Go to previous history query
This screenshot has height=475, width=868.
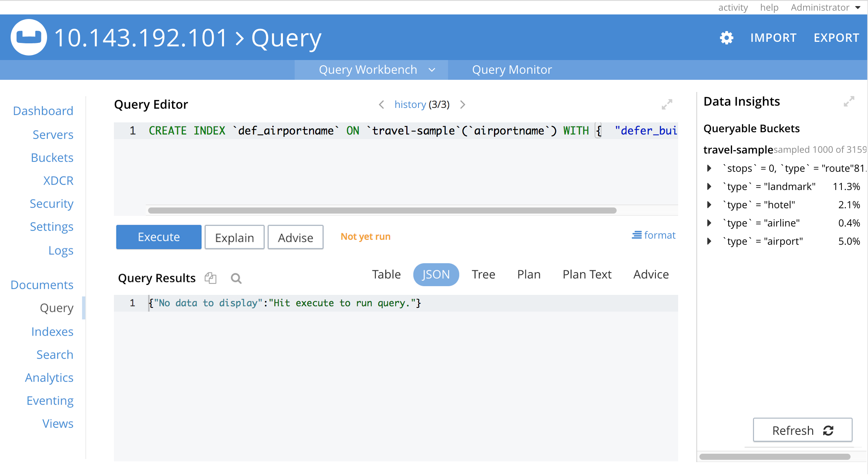click(x=382, y=104)
